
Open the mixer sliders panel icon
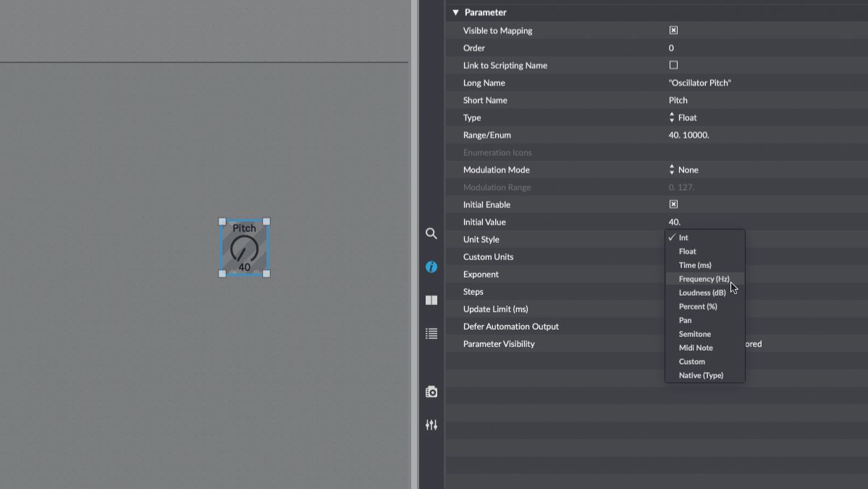[431, 425]
